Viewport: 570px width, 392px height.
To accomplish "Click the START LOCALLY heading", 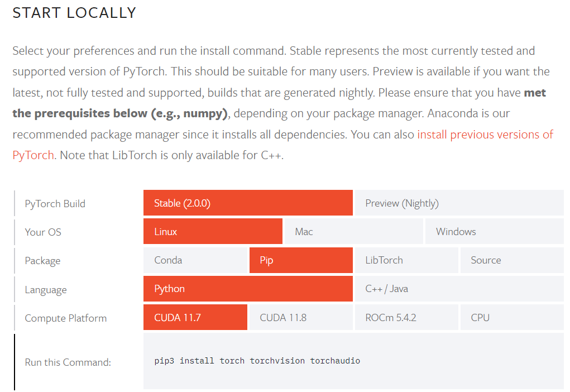I will point(74,13).
